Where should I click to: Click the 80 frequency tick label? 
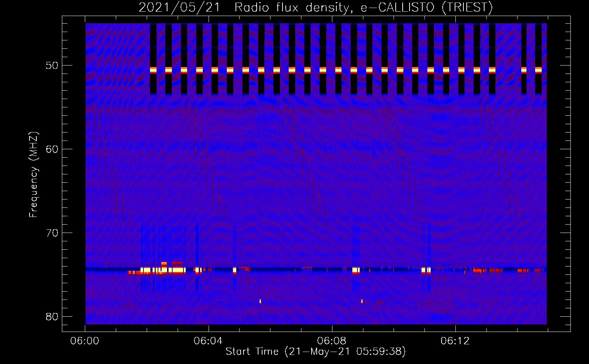tap(52, 317)
